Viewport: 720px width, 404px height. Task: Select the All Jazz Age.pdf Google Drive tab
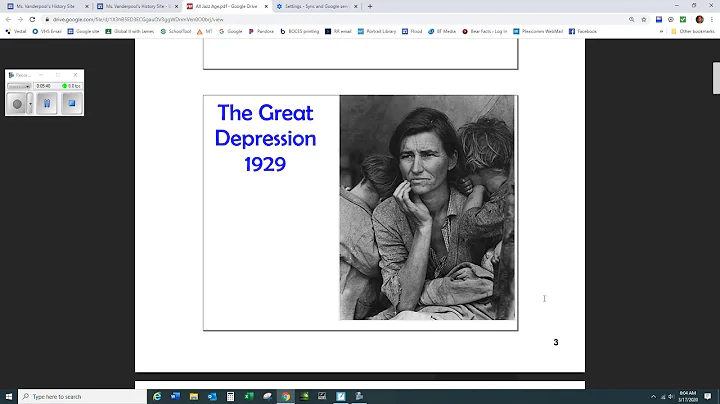[x=227, y=6]
